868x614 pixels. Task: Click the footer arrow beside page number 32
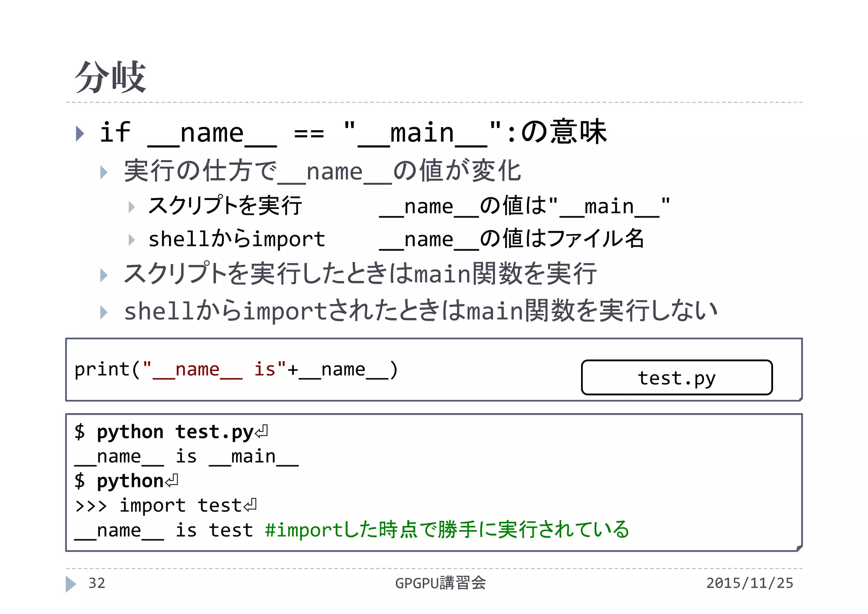pos(71,584)
